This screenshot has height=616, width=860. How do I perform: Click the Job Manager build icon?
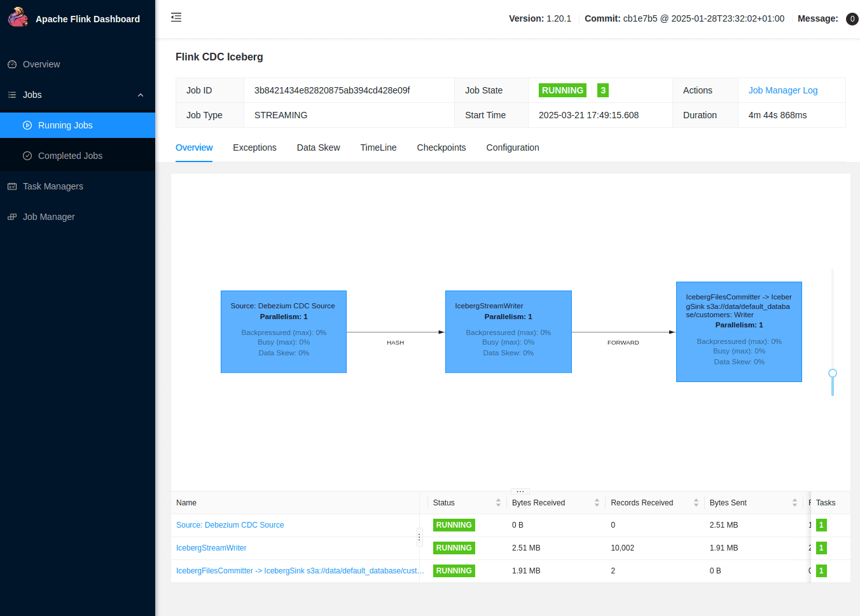pos(12,217)
